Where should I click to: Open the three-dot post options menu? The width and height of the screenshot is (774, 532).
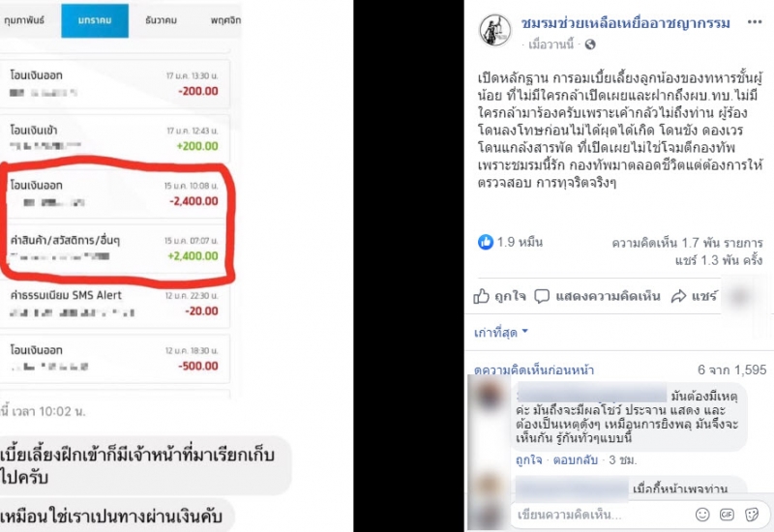(x=755, y=22)
